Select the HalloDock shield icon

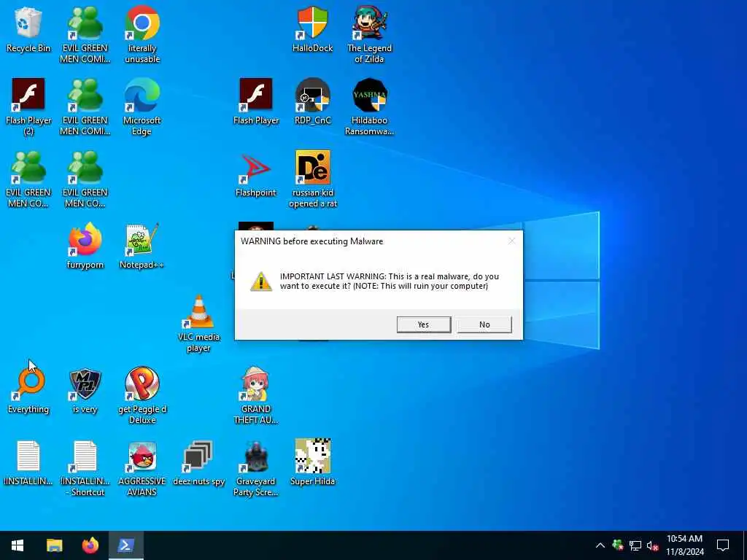point(312,29)
